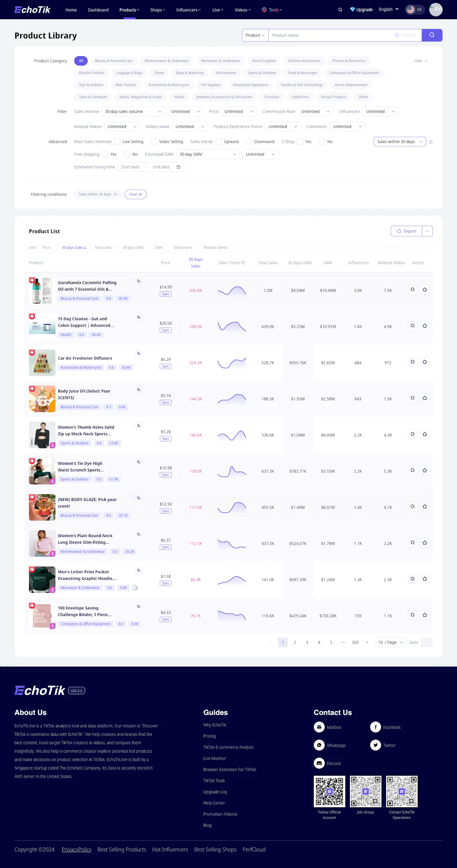
Task: Open the 10 / Page size selector
Action: [390, 642]
